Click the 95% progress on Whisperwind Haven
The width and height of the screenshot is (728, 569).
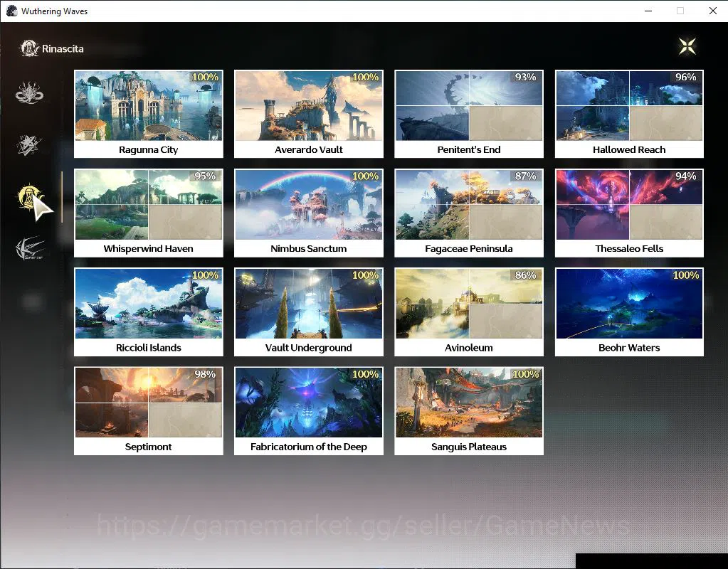click(205, 176)
